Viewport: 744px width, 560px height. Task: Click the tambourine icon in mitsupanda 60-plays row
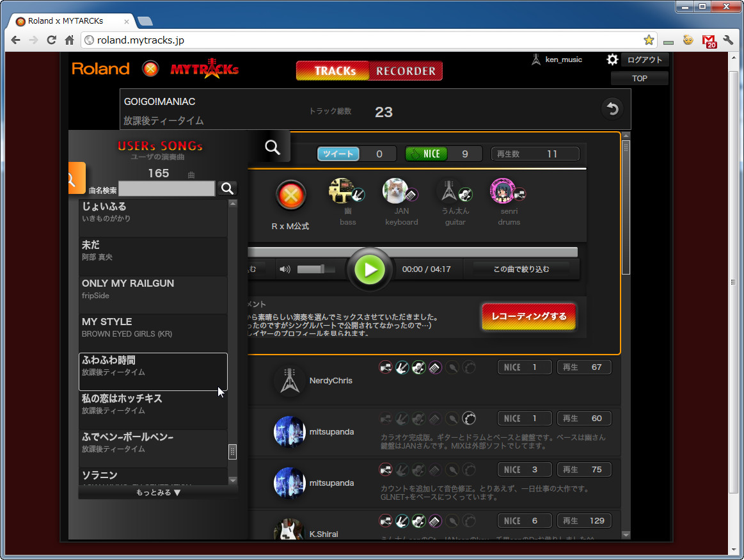[x=469, y=419]
